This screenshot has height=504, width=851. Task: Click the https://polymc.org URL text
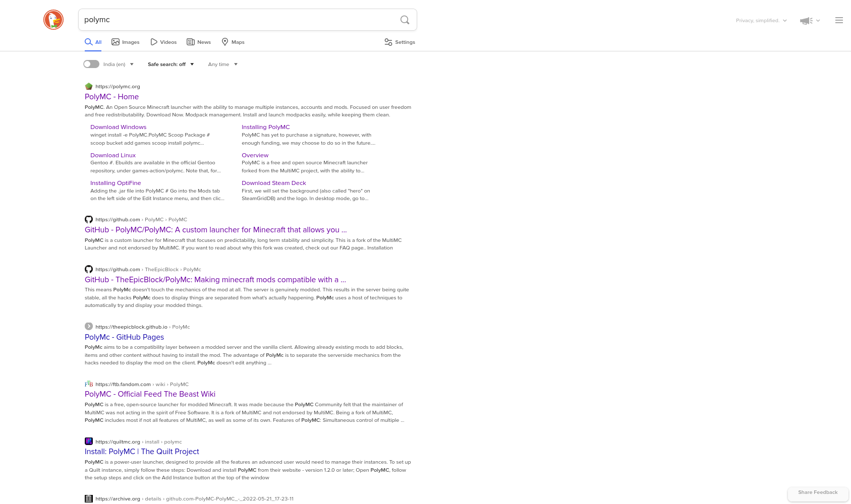pyautogui.click(x=118, y=87)
